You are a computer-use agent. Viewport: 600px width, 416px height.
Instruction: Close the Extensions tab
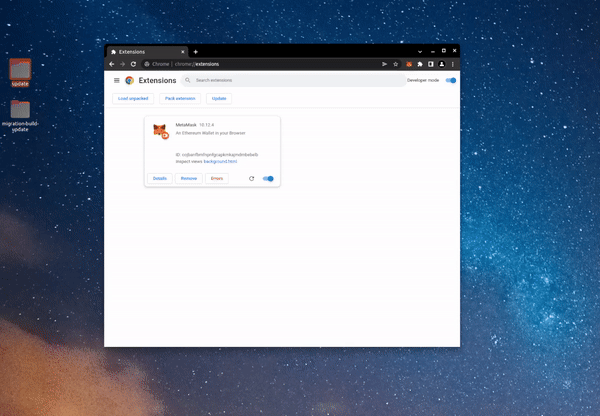click(x=183, y=52)
